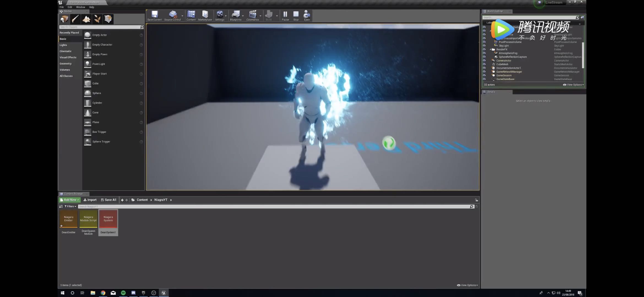Open the Add New dropdown
The width and height of the screenshot is (644, 297).
(69, 200)
